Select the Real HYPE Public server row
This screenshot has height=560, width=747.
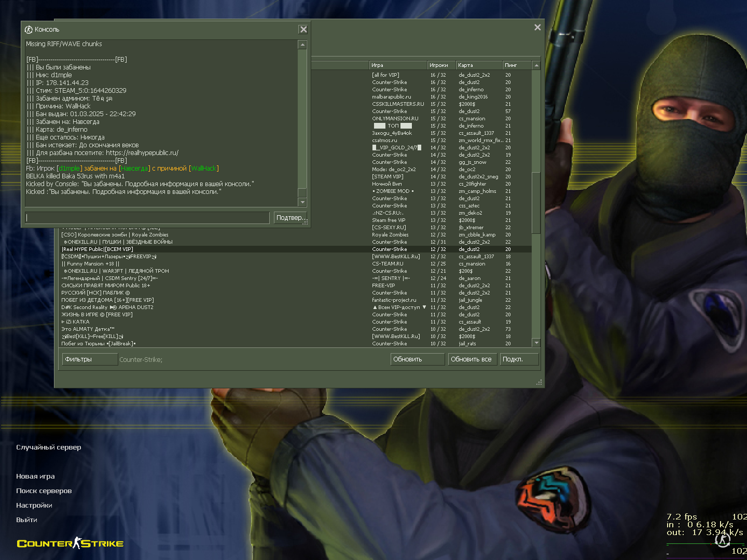tap(296, 249)
